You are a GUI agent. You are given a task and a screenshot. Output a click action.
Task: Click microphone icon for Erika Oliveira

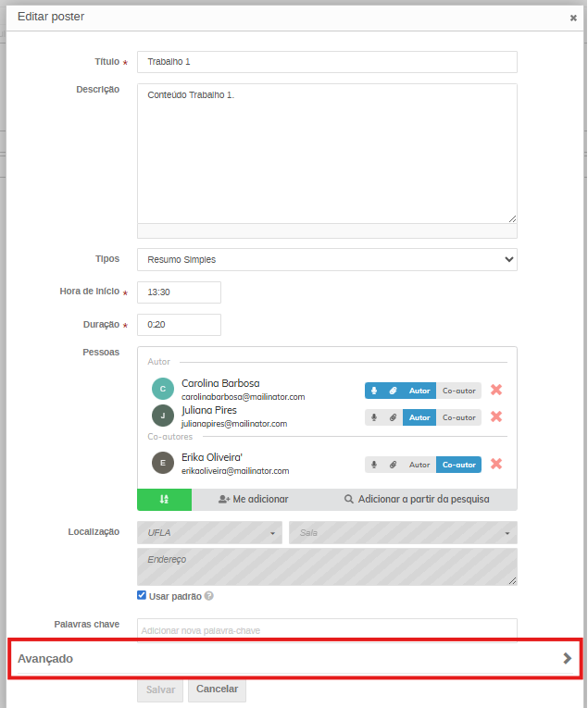(374, 465)
